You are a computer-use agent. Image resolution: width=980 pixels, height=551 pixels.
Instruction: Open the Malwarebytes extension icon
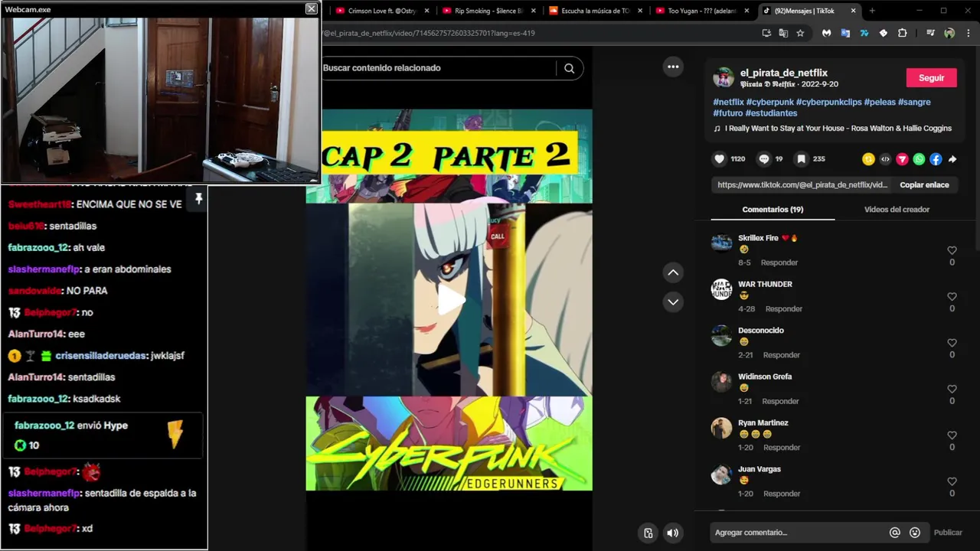tap(826, 33)
